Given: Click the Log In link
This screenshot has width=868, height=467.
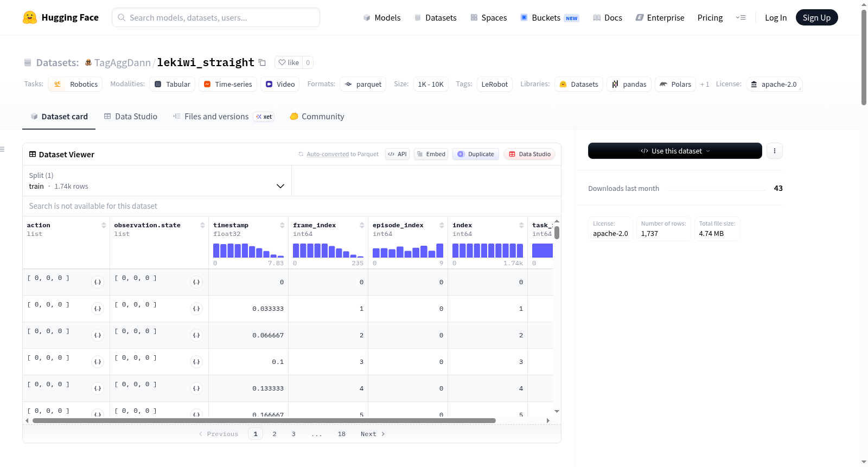Looking at the screenshot, I should click(776, 17).
